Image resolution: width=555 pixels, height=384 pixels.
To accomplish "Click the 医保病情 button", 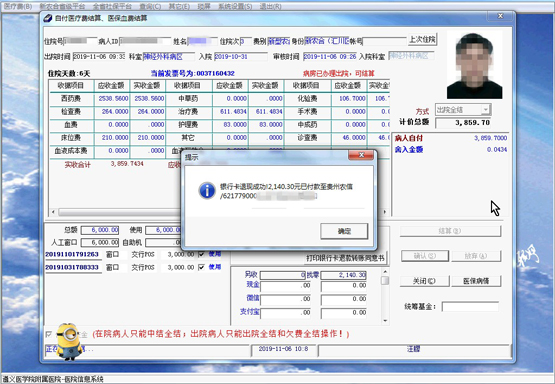I will coord(476,281).
